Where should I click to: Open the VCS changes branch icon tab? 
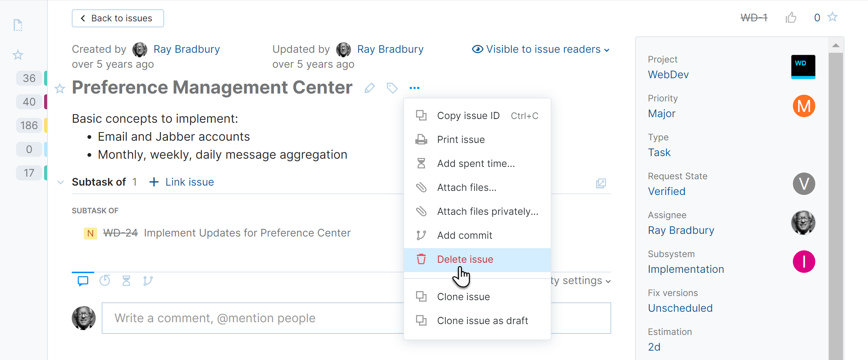tap(148, 281)
